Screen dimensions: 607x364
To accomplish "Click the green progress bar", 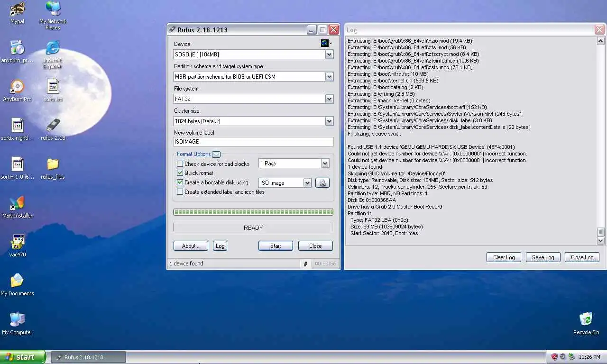I will coord(253,212).
